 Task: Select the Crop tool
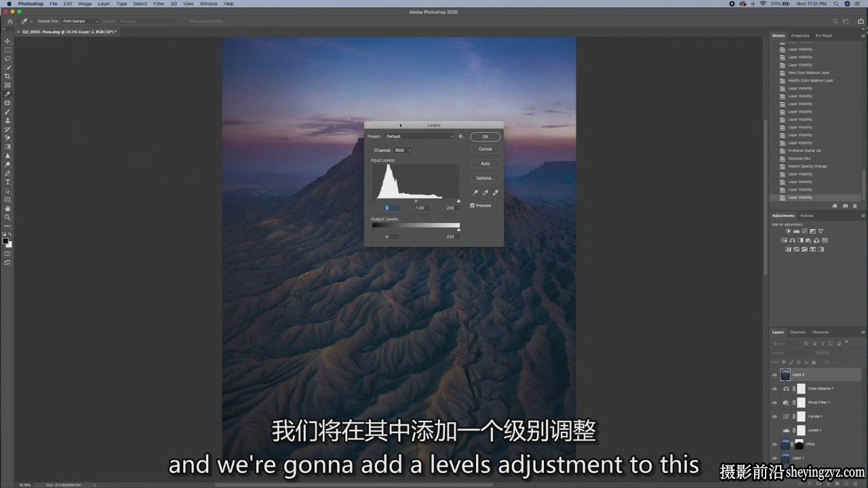click(x=7, y=77)
